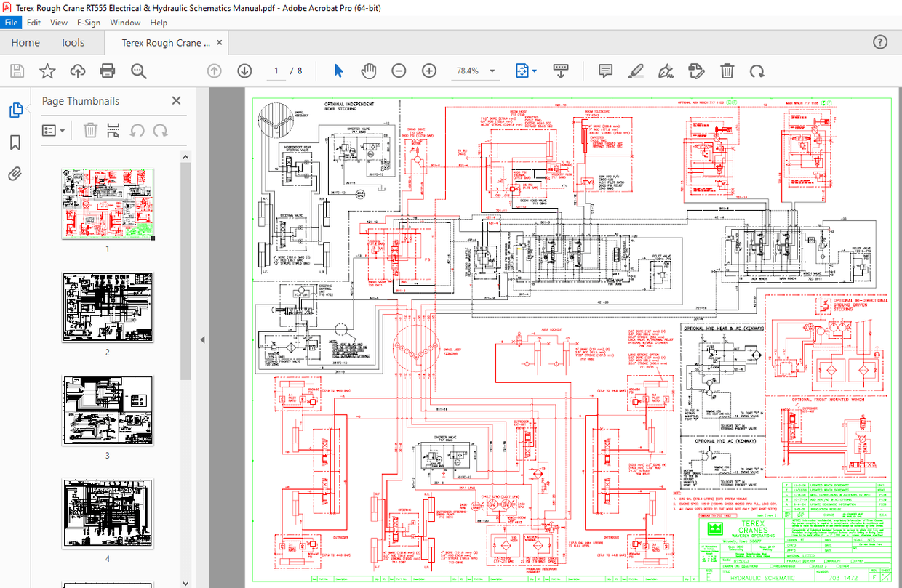Select the page 2 thumbnail
The image size is (902, 588).
pyautogui.click(x=107, y=307)
